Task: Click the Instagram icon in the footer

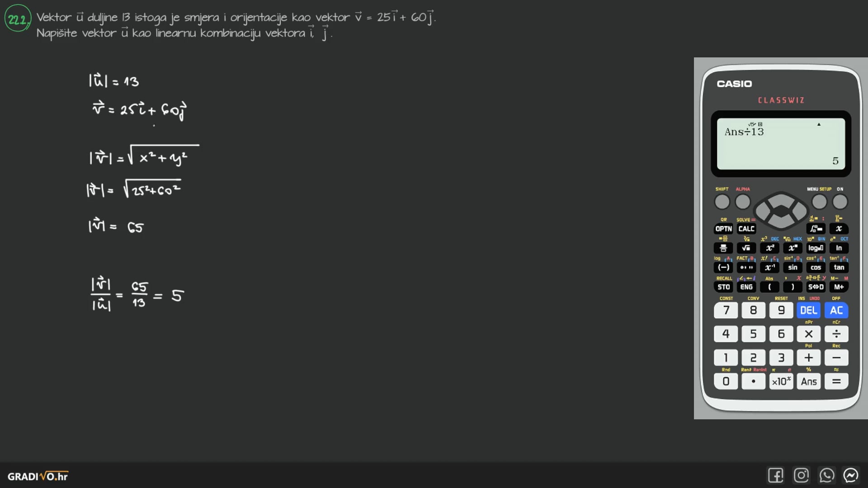Action: tap(801, 475)
